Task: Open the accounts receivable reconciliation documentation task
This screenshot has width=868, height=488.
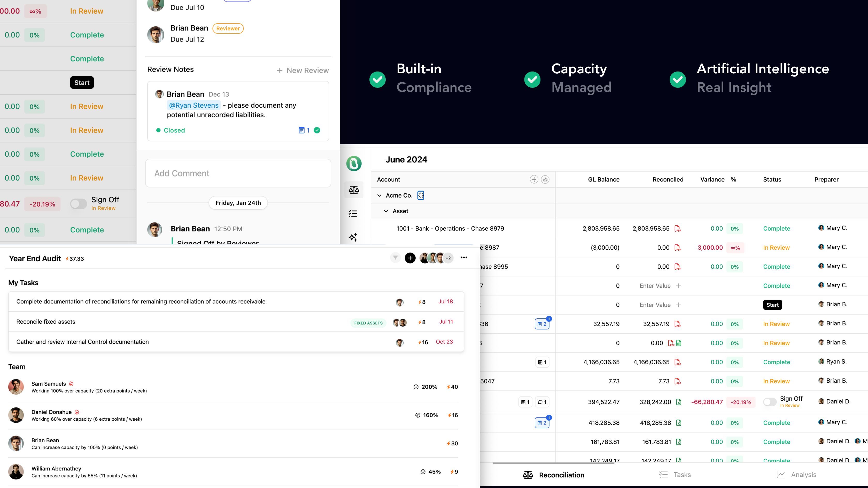Action: (236, 302)
